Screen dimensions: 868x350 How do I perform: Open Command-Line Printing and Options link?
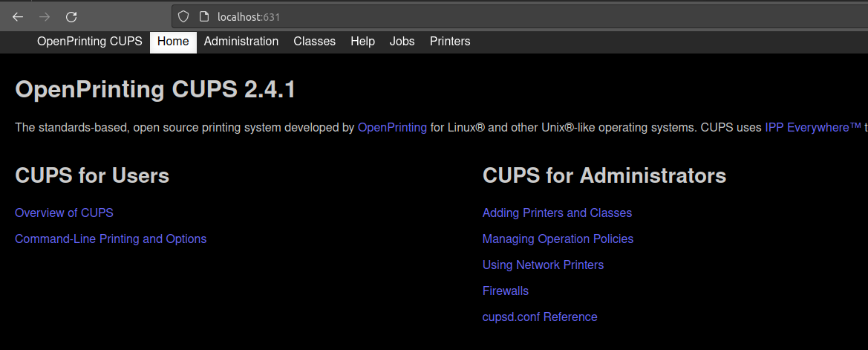point(111,239)
